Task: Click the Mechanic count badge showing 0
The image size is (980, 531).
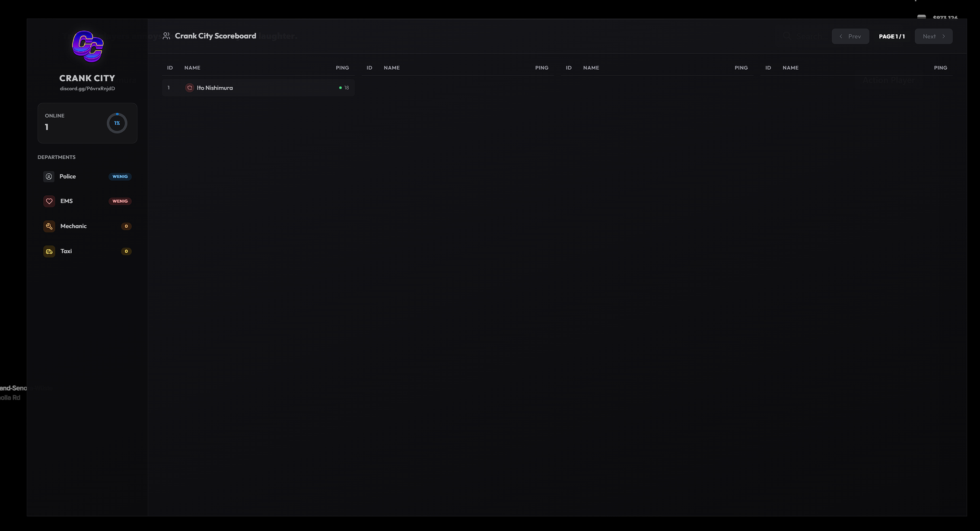Action: pyautogui.click(x=126, y=226)
